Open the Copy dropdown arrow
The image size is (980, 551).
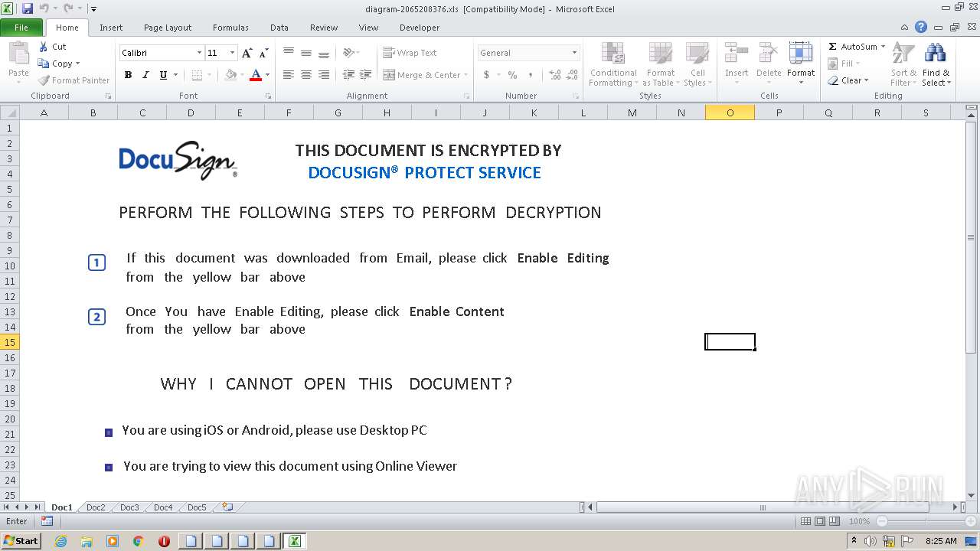click(77, 64)
